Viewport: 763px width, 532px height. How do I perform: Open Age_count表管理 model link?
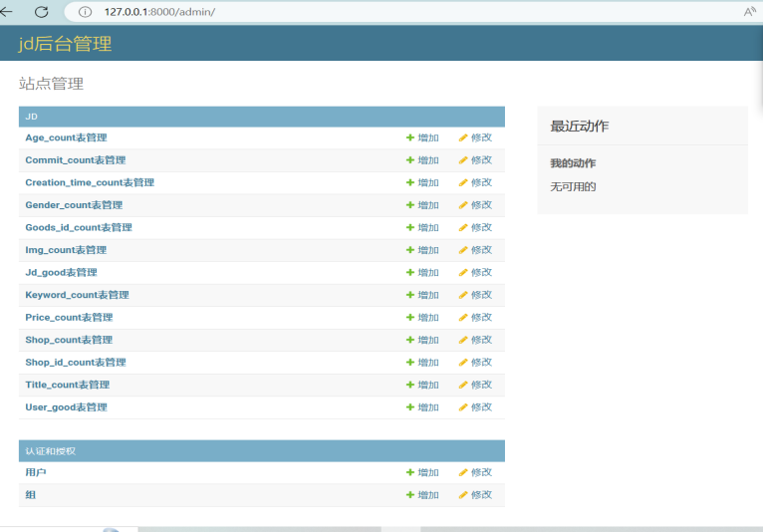(66, 137)
